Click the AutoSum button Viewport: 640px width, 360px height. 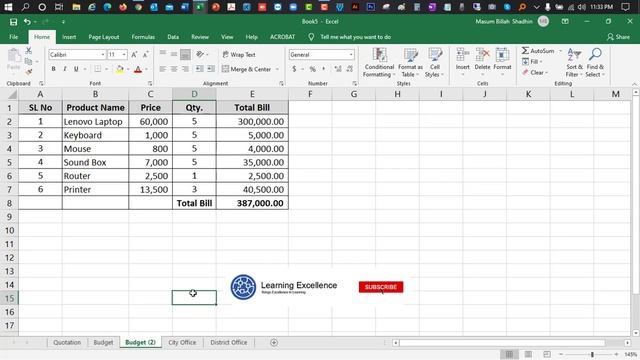[x=538, y=51]
